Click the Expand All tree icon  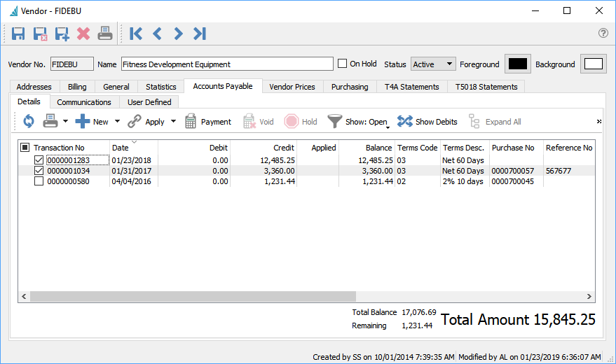(x=474, y=121)
